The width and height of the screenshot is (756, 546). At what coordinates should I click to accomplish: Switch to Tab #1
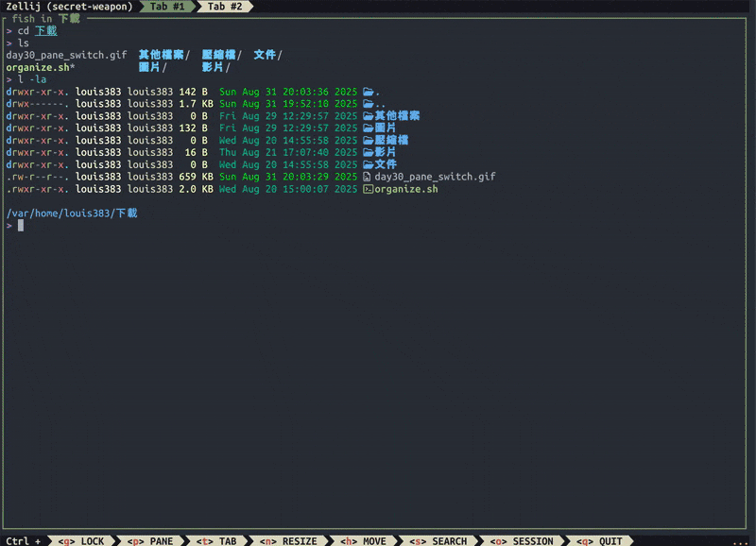167,7
